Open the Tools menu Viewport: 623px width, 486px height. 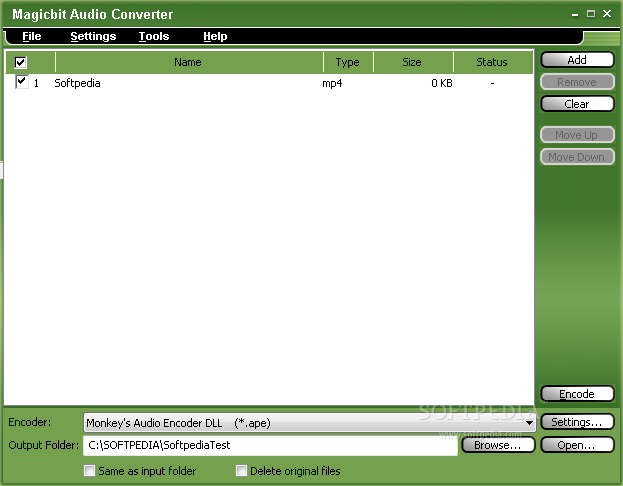154,36
